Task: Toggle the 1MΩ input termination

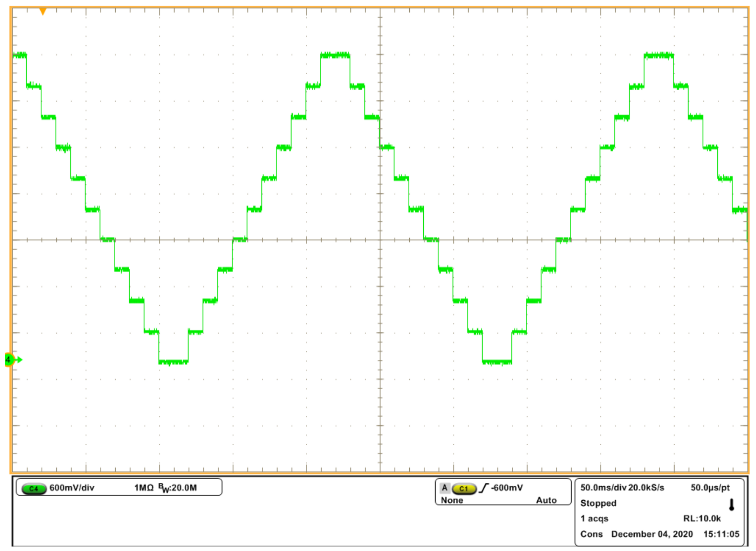Action: [144, 488]
